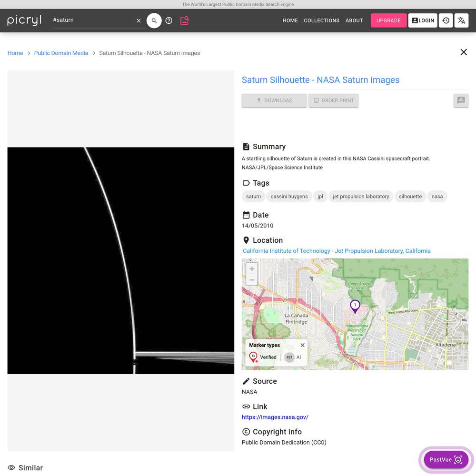Select the cassini huygens tag

coord(289,197)
